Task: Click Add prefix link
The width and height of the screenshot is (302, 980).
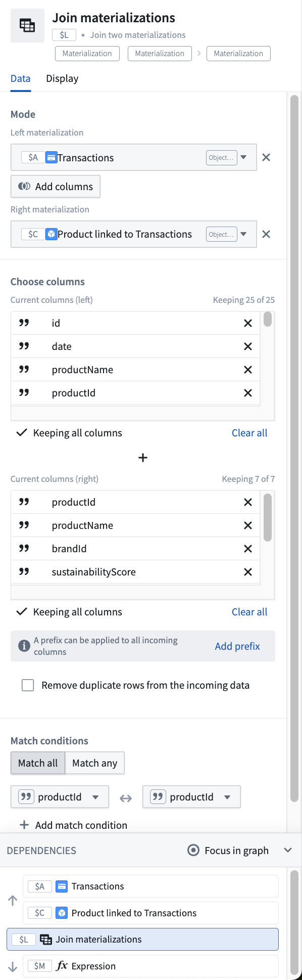Action: [x=237, y=646]
